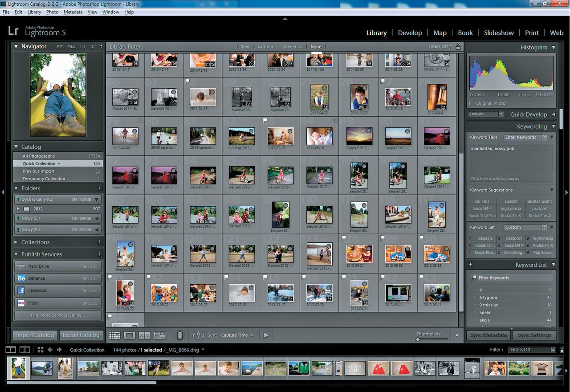Expand the Quick Develop panel
The height and width of the screenshot is (392, 570).
coord(554,114)
